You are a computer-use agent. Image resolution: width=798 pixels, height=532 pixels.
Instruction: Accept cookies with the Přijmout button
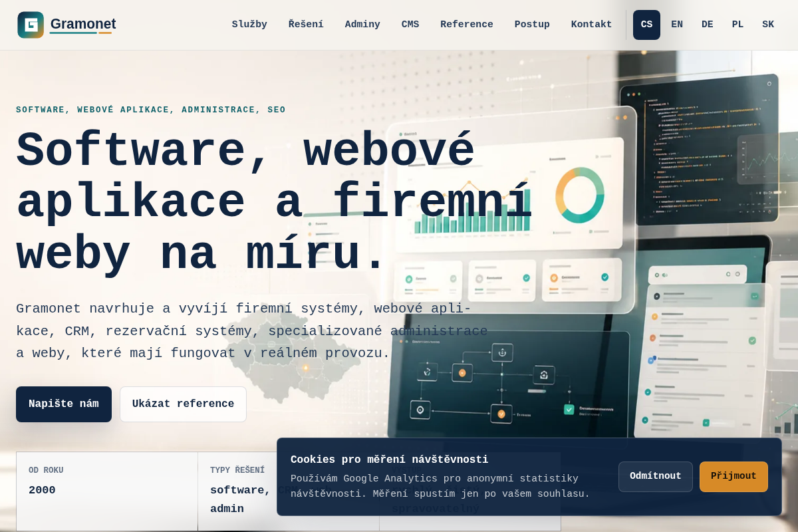(733, 477)
